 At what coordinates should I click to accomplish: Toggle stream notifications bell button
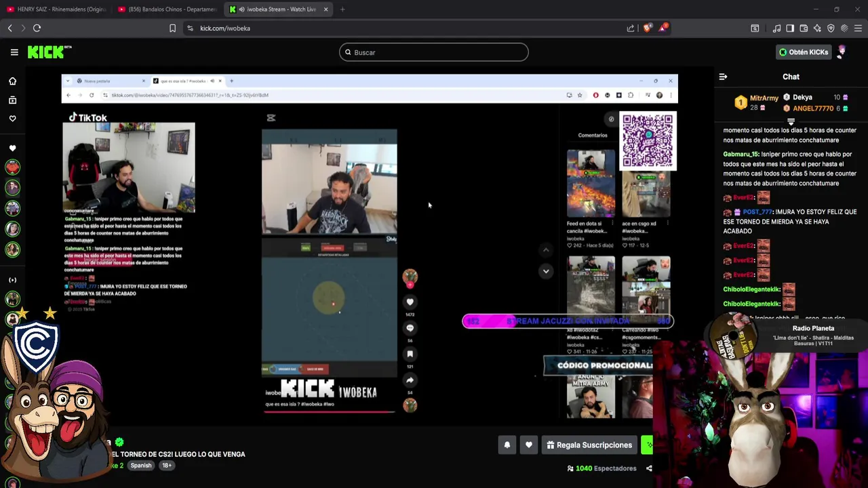click(507, 445)
